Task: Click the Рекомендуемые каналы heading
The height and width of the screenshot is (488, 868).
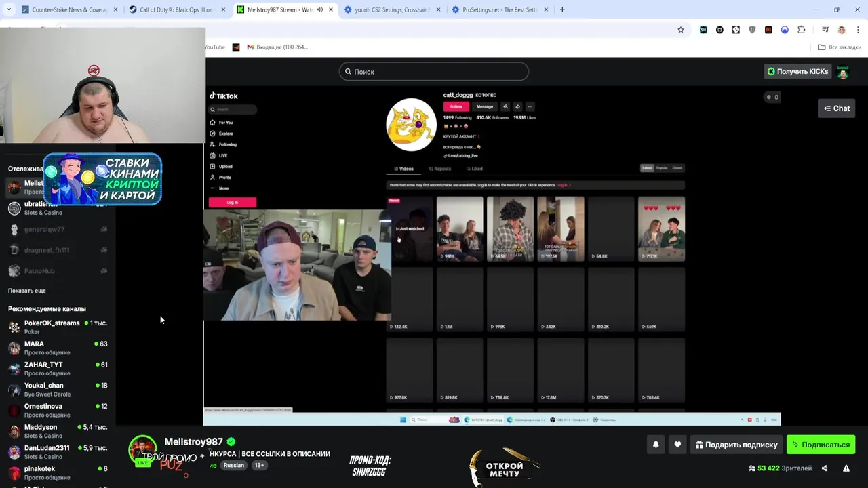Action: [x=47, y=309]
